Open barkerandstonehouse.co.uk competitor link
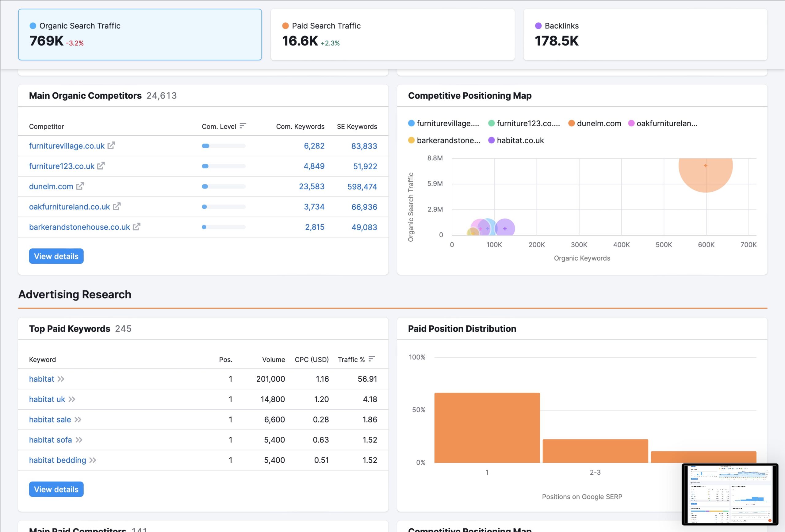The image size is (785, 532). (x=79, y=227)
